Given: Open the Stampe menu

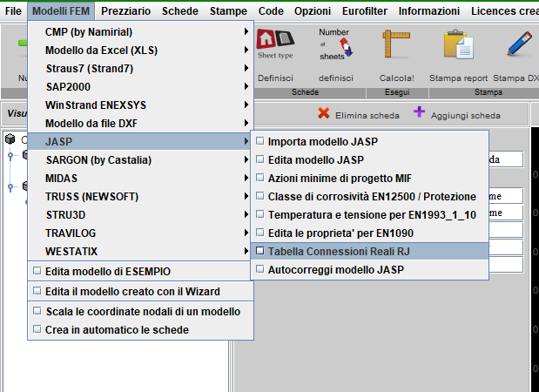Looking at the screenshot, I should point(228,11).
